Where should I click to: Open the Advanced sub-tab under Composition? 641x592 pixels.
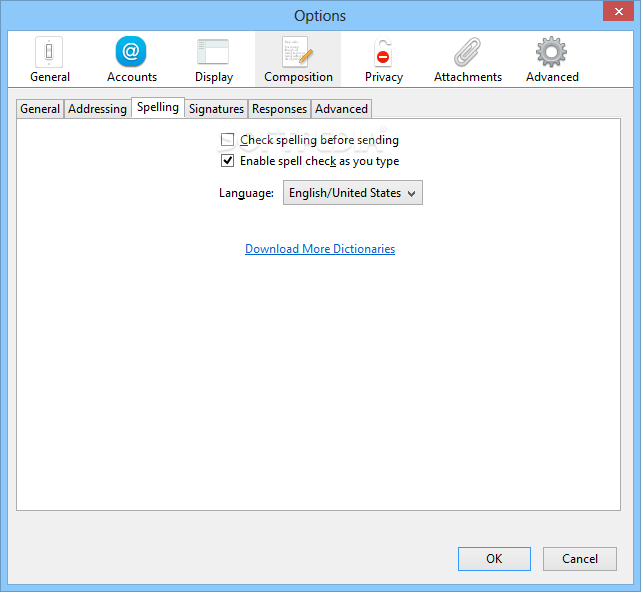click(x=341, y=109)
